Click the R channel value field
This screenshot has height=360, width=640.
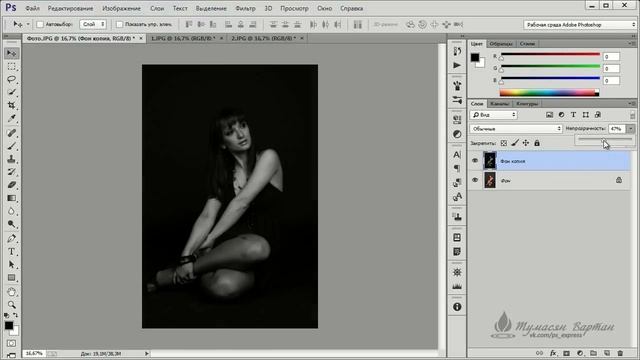(611, 56)
